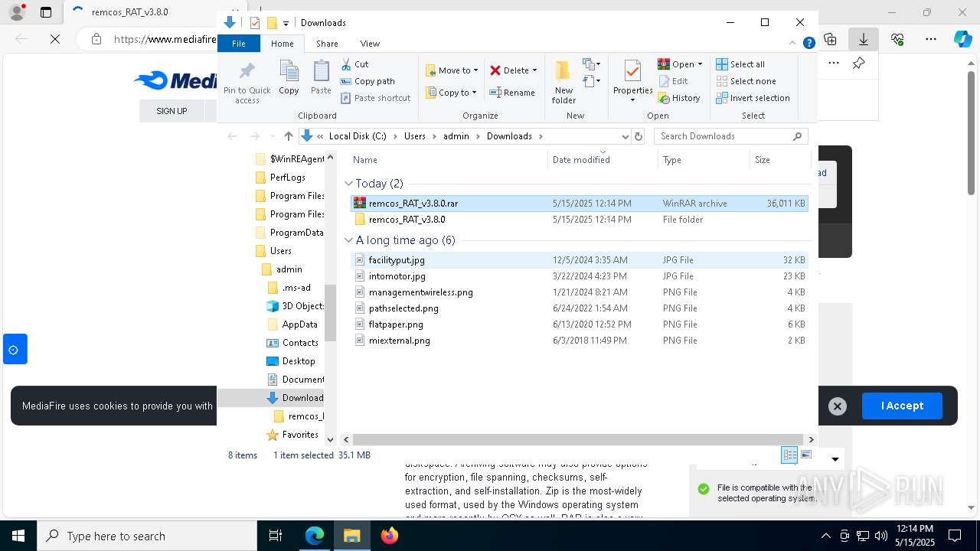Accept MediaFire cookies with I Accept
The height and width of the screenshot is (551, 980).
[902, 406]
